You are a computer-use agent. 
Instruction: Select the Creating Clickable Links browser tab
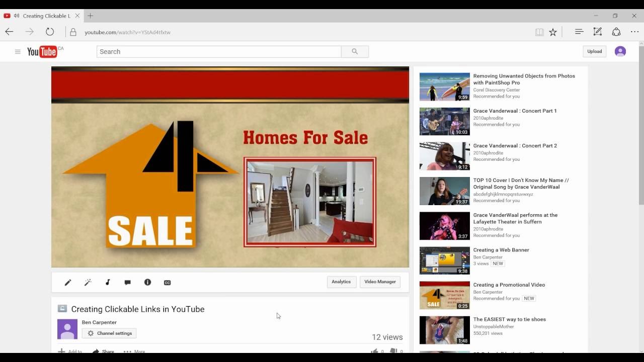tap(42, 16)
